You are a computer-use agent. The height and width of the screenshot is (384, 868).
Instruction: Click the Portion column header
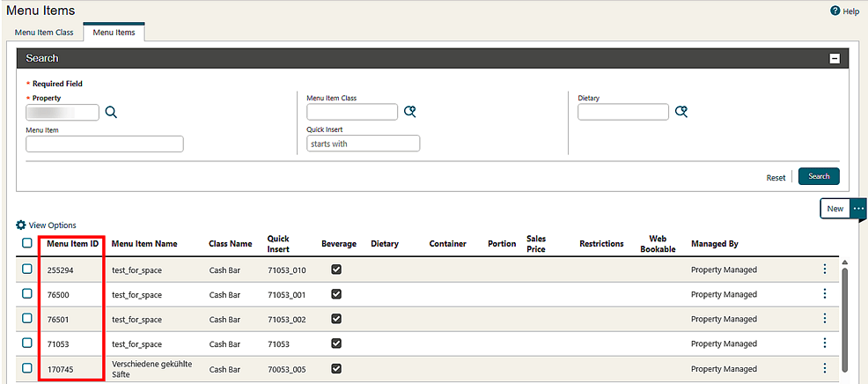point(502,244)
